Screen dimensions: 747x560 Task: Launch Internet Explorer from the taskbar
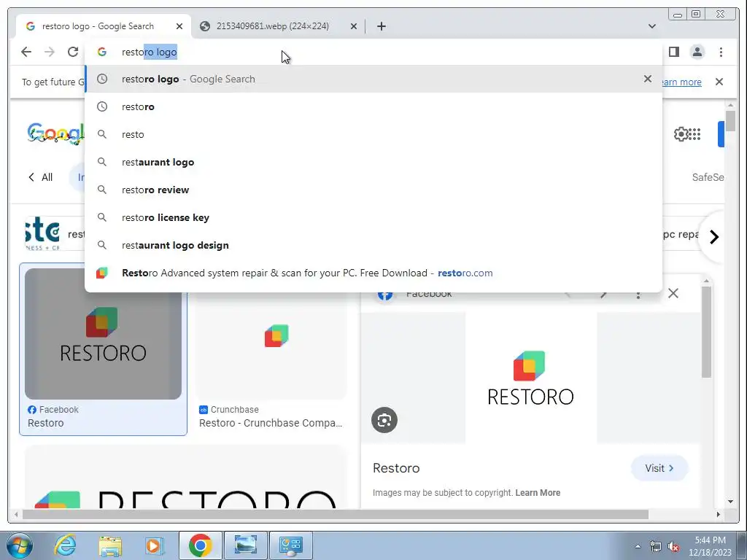click(x=65, y=545)
